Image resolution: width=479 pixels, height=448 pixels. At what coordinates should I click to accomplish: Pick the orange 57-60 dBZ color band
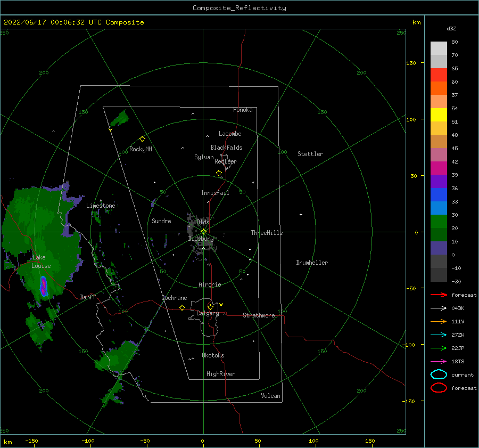(439, 88)
